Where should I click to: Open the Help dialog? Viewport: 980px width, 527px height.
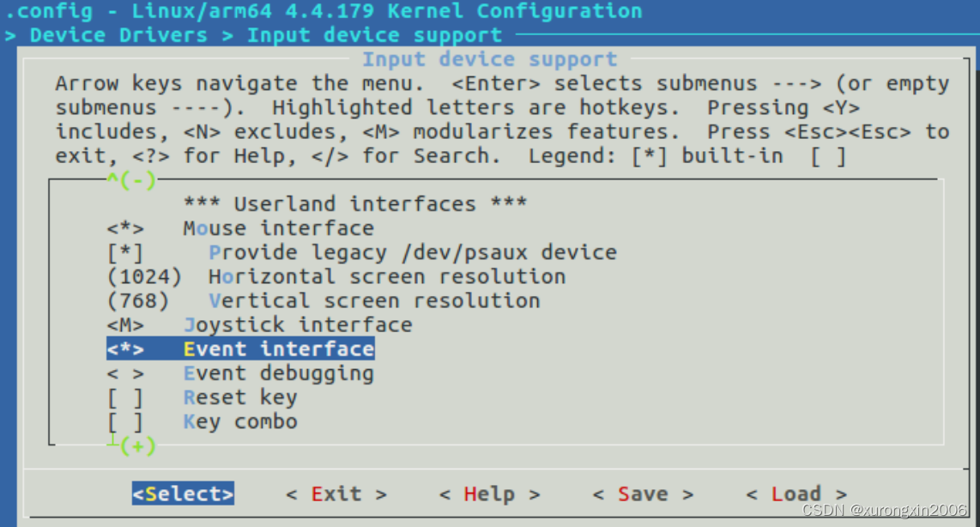(x=490, y=494)
